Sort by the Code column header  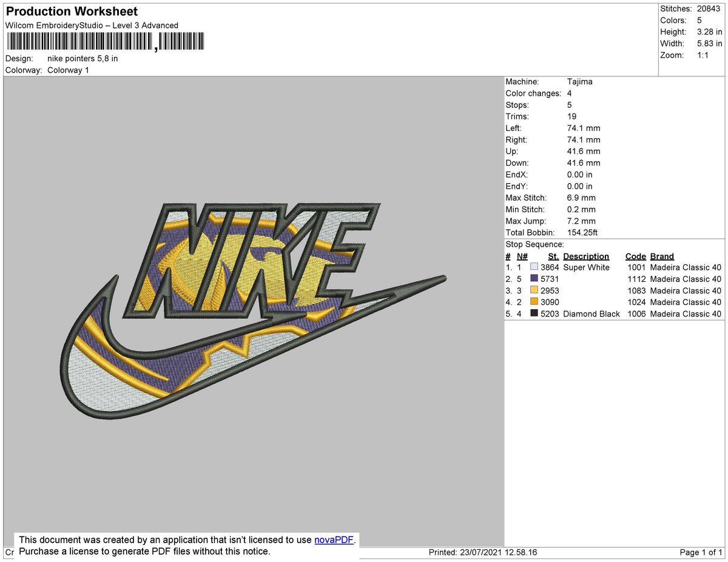tap(636, 256)
